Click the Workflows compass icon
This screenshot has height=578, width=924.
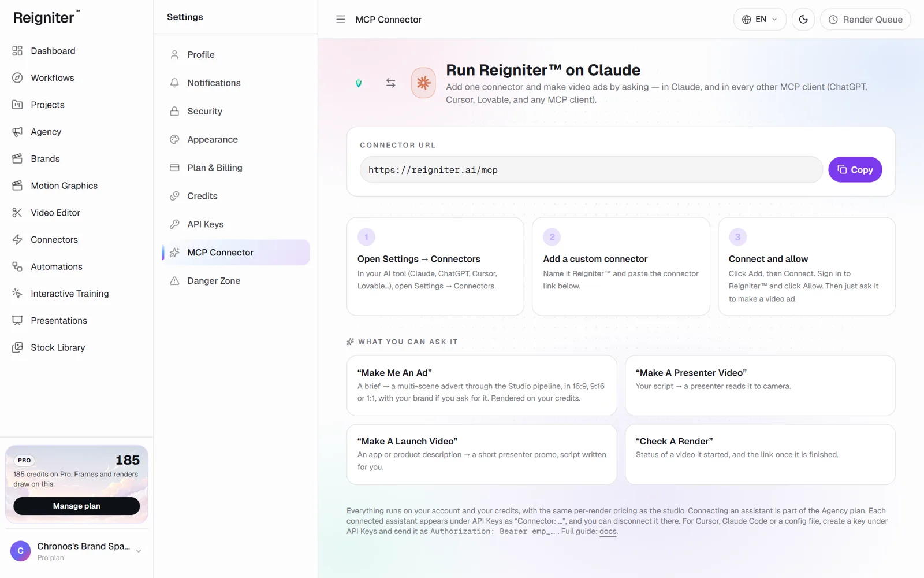tap(17, 77)
